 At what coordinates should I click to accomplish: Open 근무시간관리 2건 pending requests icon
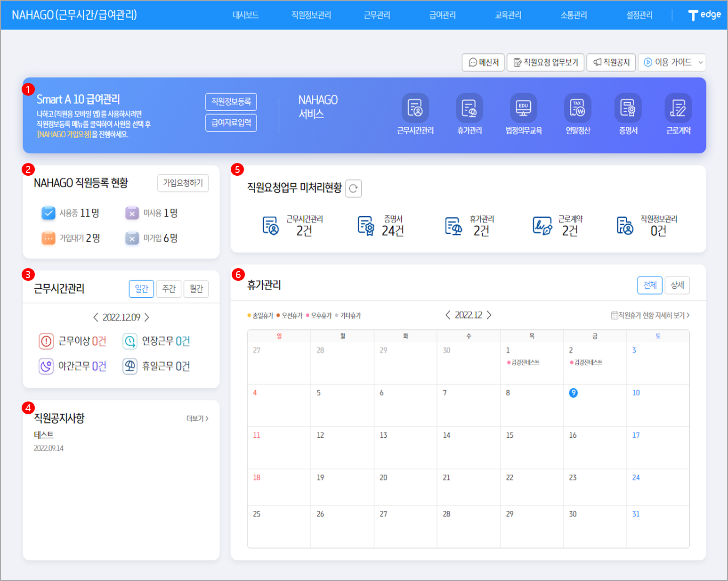pos(271,226)
